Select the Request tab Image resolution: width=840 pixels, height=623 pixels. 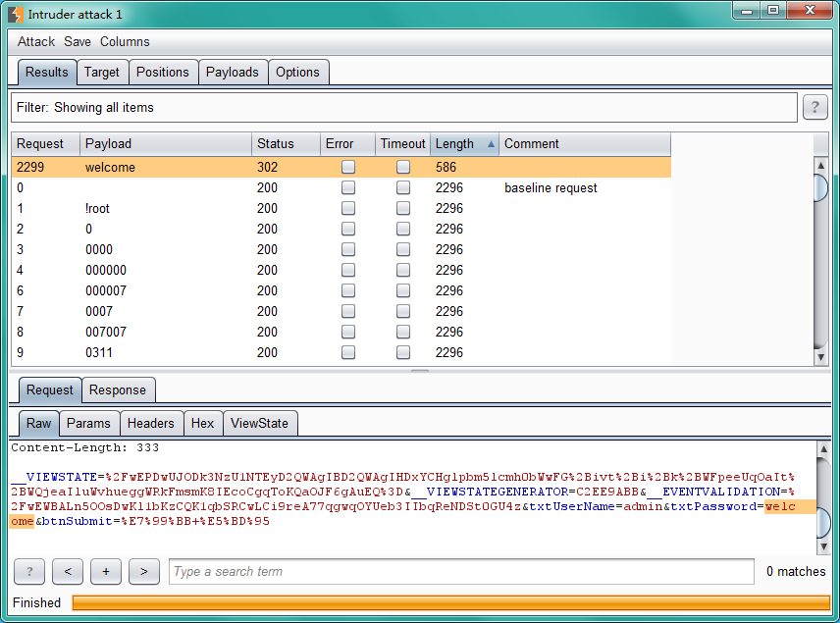pyautogui.click(x=50, y=389)
